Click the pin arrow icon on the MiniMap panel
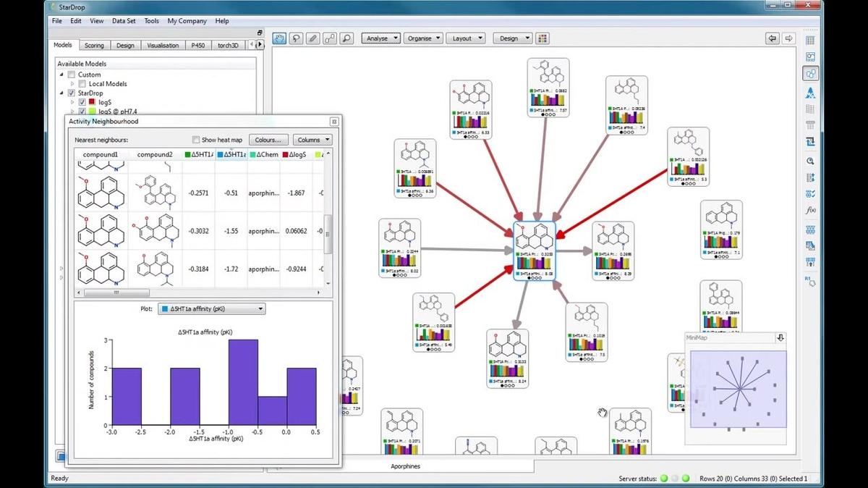 (x=780, y=337)
